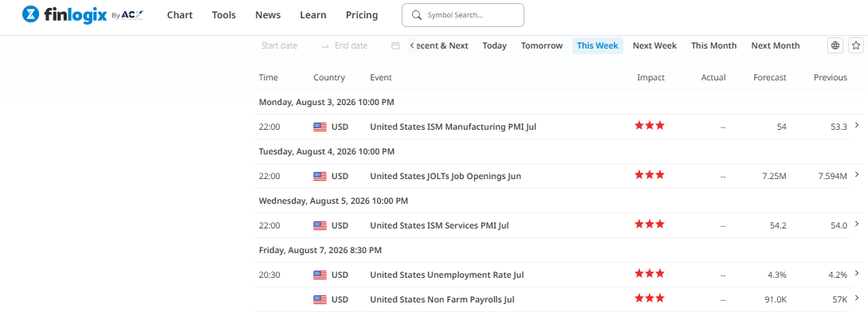This screenshot has height=316, width=868.
Task: Expand Unemployment Rate row chevron
Action: [857, 273]
